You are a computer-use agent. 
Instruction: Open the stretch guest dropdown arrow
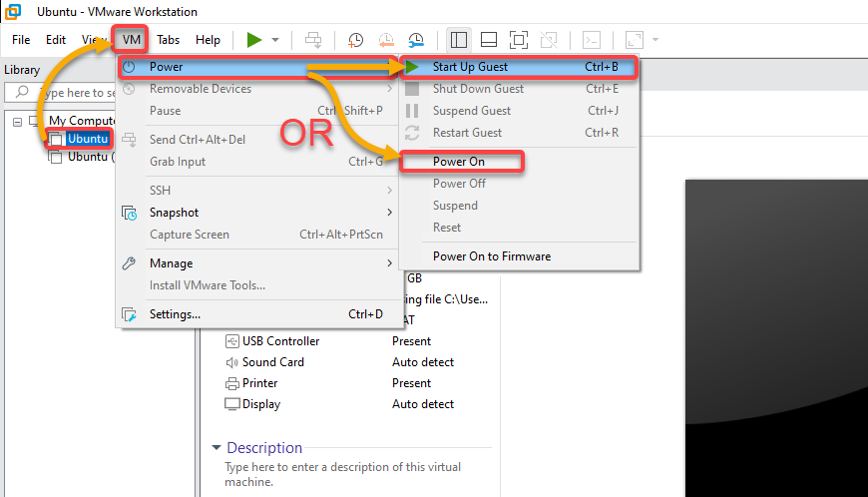click(655, 40)
